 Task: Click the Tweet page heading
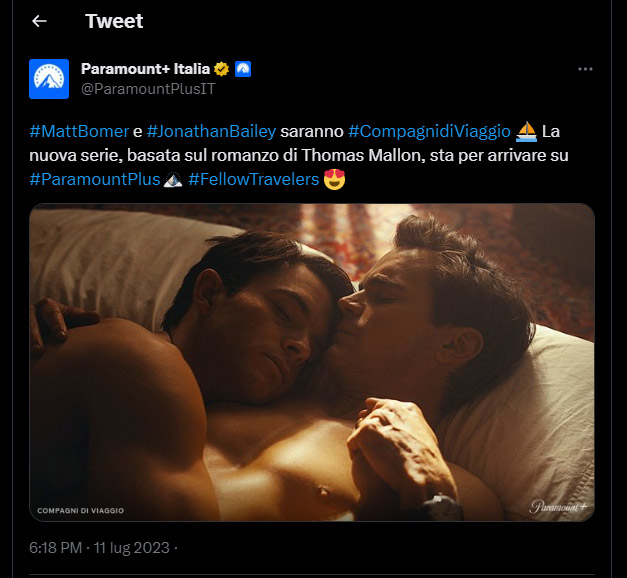tap(114, 21)
